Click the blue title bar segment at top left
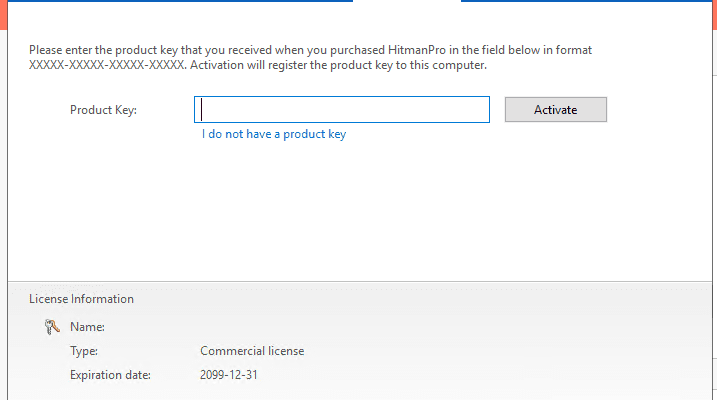 click(180, 1)
